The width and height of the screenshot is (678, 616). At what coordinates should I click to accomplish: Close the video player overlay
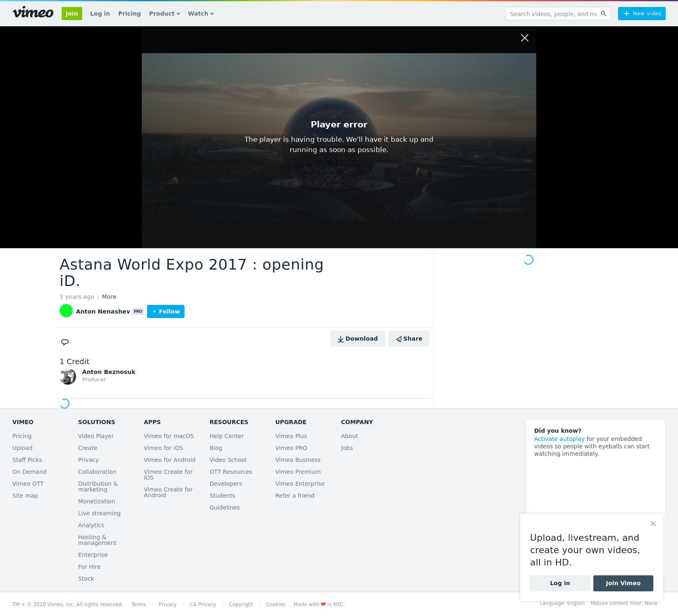click(x=524, y=38)
